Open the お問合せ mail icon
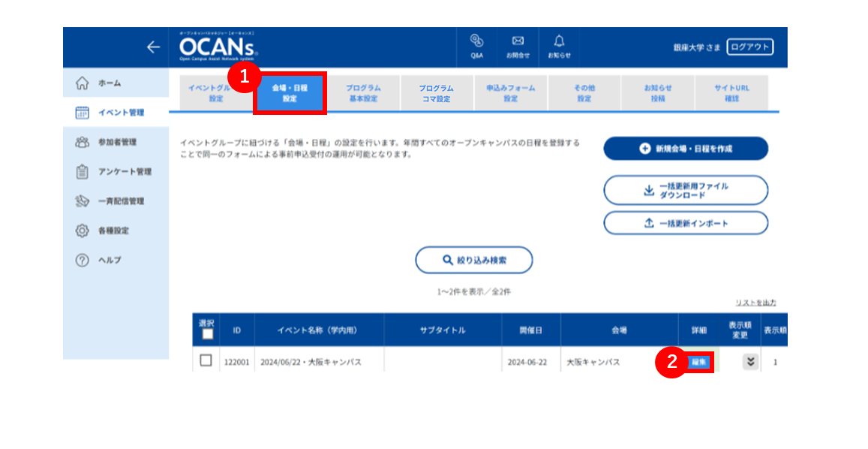Viewport: 868px width, 449px height. tap(518, 47)
